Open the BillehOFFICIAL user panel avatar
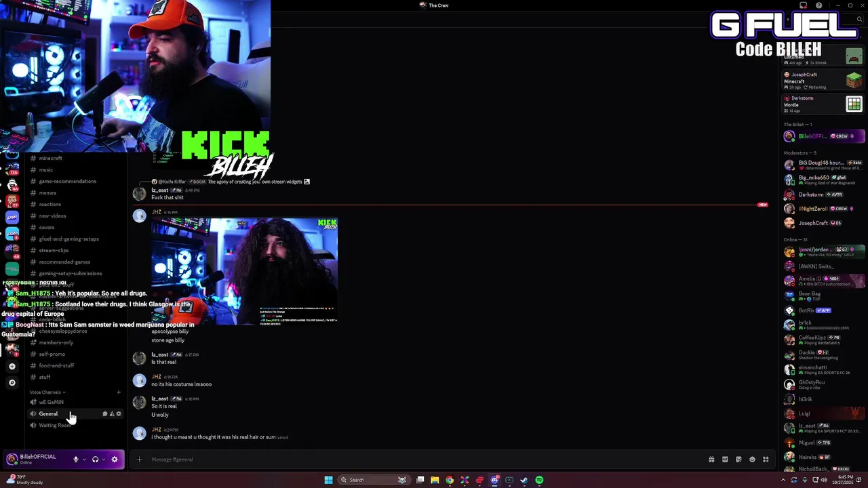868x488 pixels. point(12,460)
